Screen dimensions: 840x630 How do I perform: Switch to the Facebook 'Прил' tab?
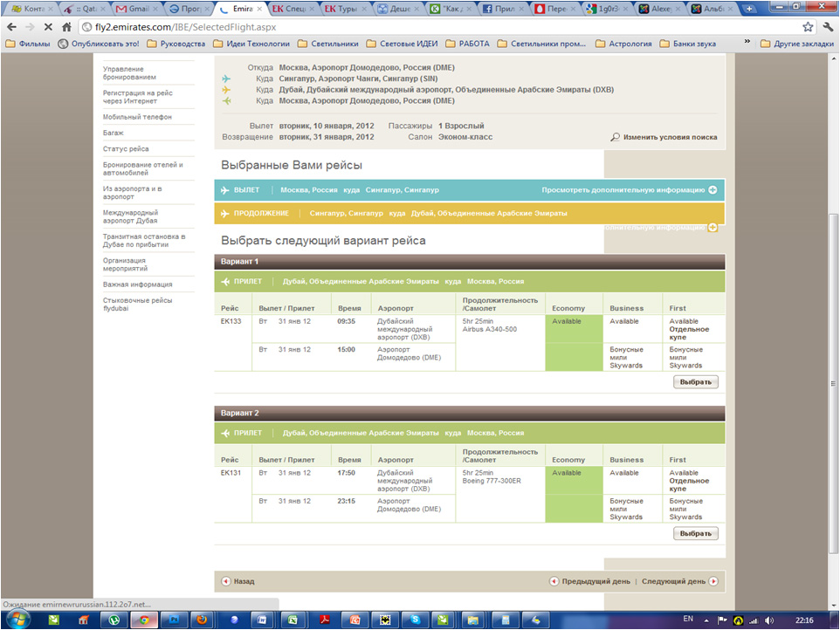click(x=502, y=9)
